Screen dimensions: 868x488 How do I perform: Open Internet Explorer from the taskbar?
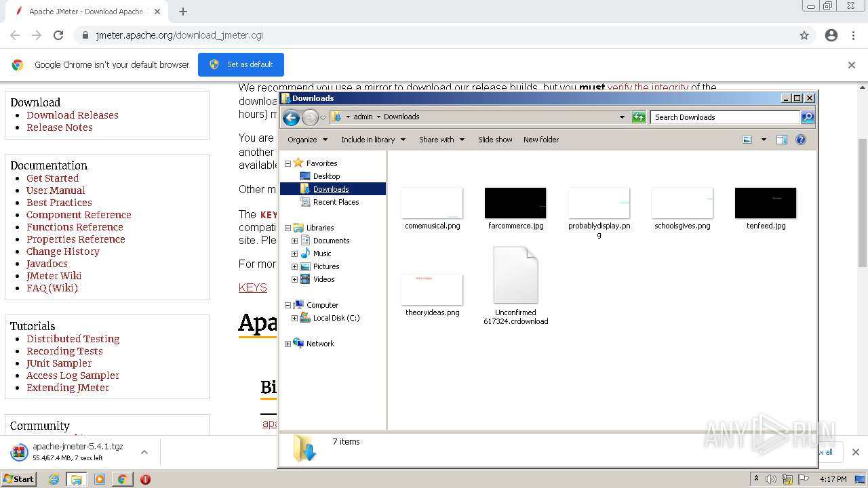point(54,479)
